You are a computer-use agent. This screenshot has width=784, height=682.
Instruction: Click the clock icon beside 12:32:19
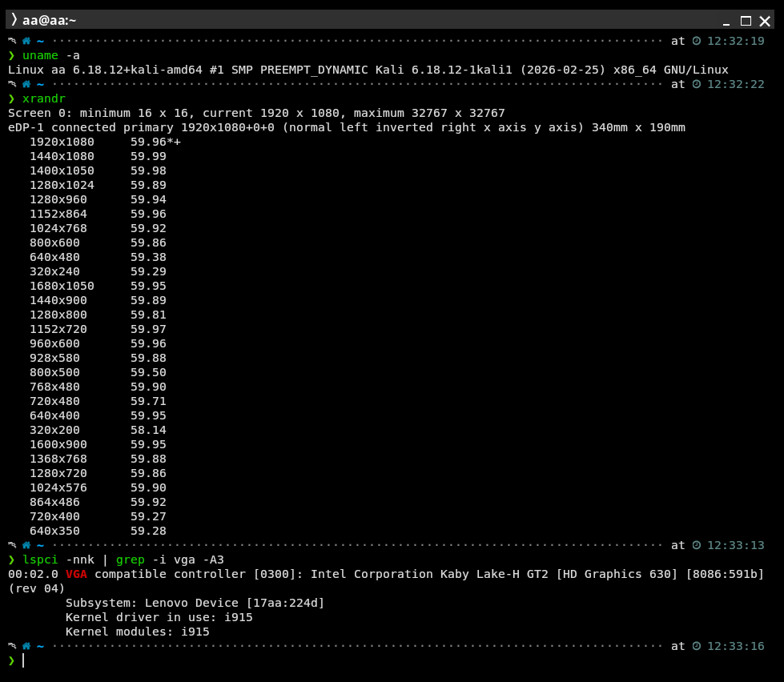[697, 41]
